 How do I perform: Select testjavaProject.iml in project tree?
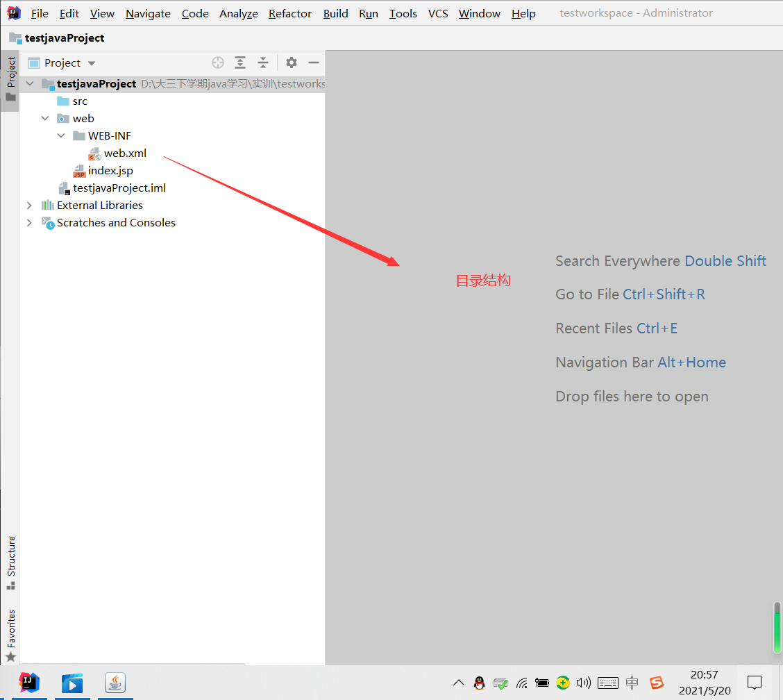pos(119,188)
